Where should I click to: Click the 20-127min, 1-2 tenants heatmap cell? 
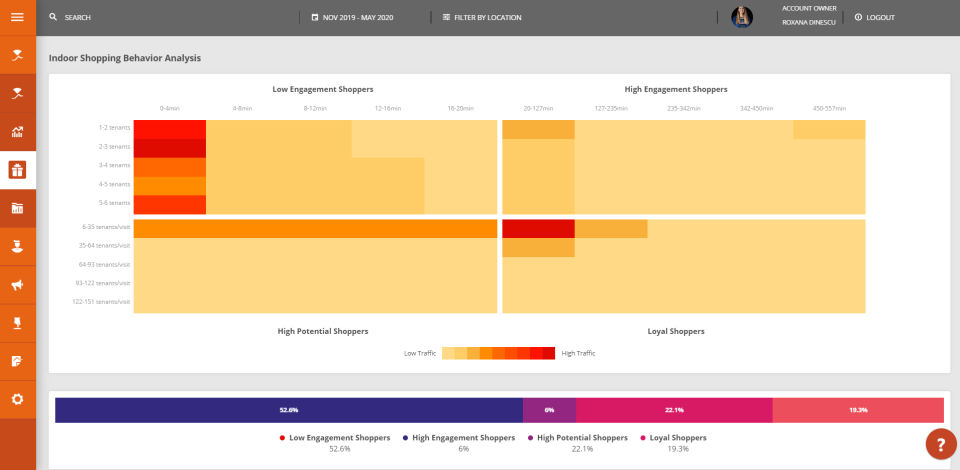click(538, 129)
